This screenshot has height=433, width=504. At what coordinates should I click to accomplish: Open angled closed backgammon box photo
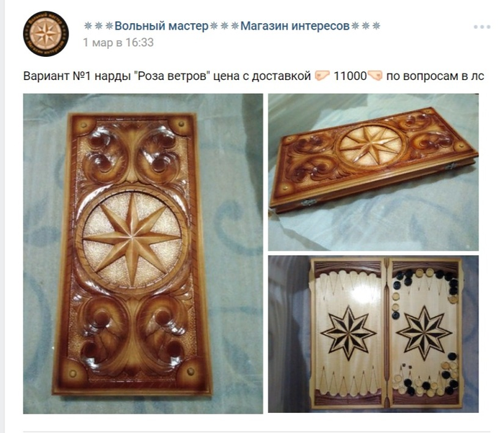point(374,172)
